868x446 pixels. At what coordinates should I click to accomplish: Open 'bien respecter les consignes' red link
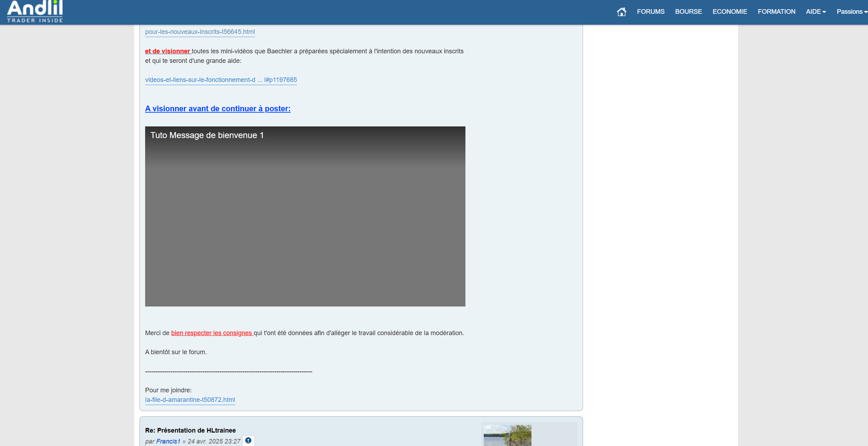click(x=212, y=333)
